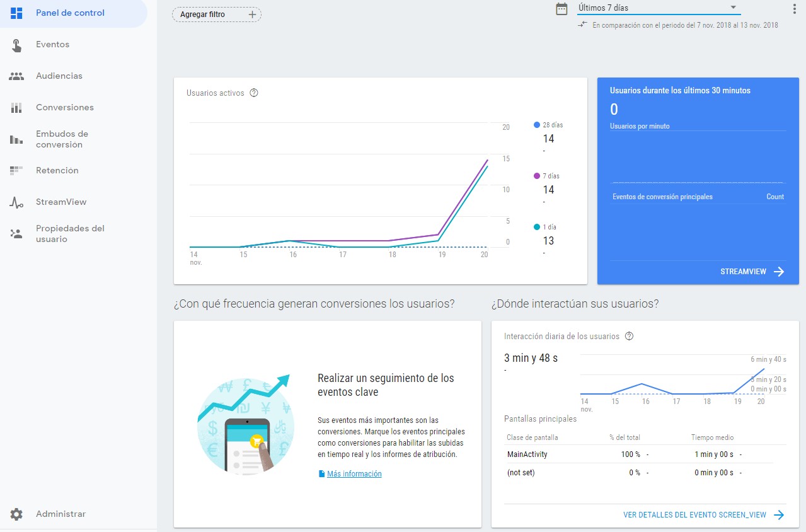Click the 7 días purple legend dot
The width and height of the screenshot is (806, 532).
(x=537, y=176)
